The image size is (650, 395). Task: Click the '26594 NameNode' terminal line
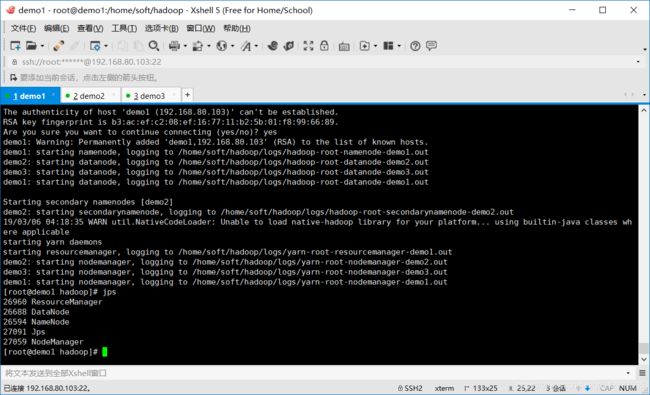pos(36,322)
